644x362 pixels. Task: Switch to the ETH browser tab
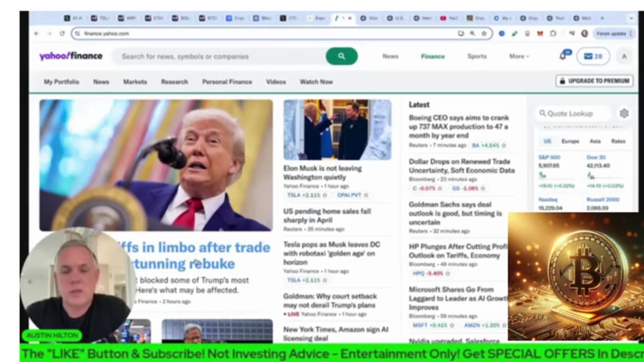click(154, 18)
